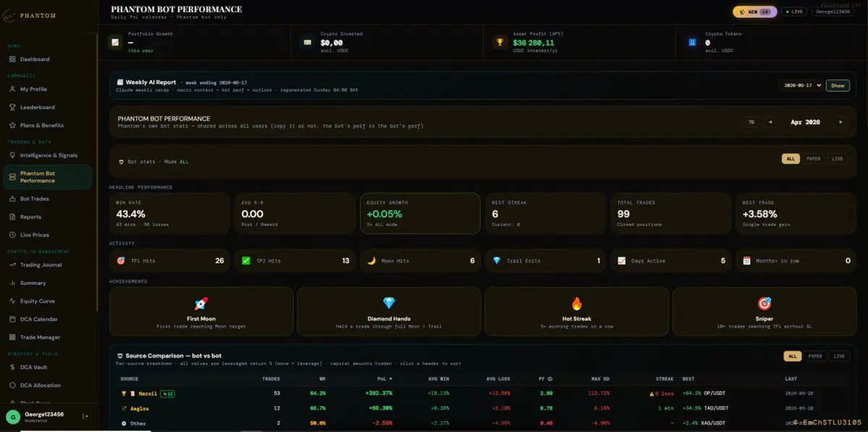Click the Crypto Invested icon
This screenshot has width=868, height=432.
307,43
